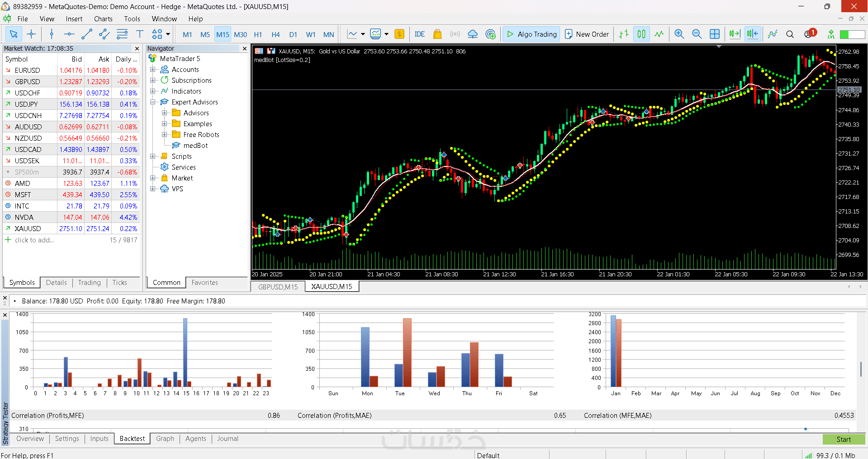The height and width of the screenshot is (459, 868).
Task: Open the Tools menu
Action: [132, 19]
